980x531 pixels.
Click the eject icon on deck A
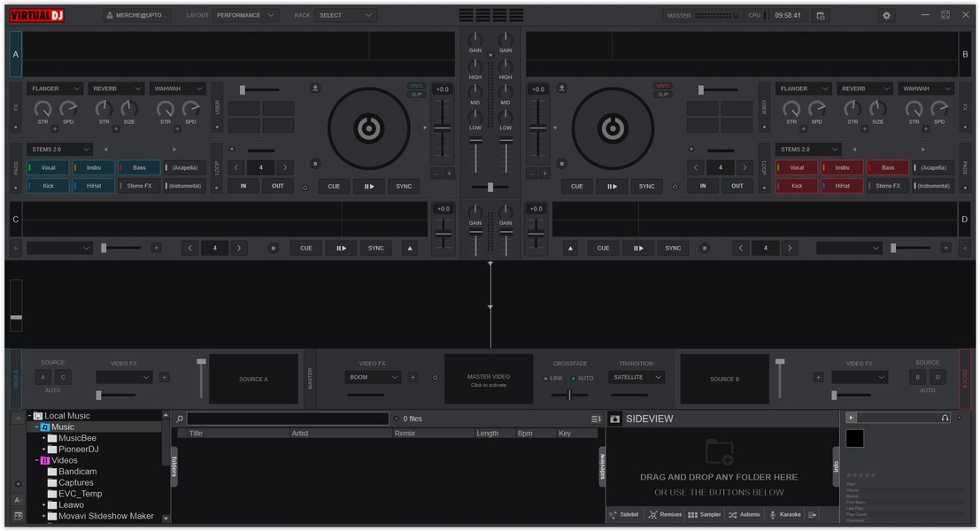tap(315, 88)
